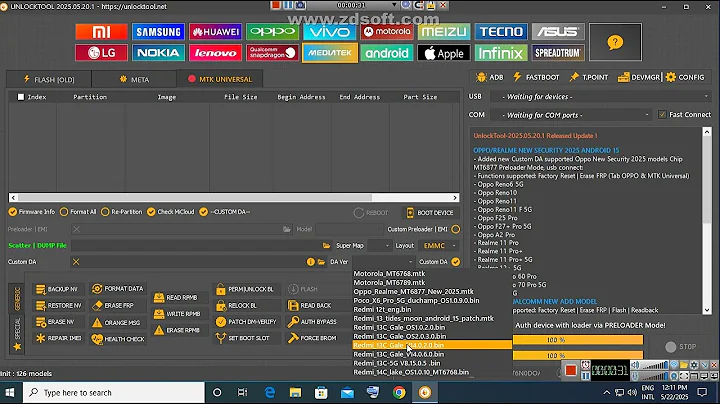Select the LG brand logo
The width and height of the screenshot is (720, 404).
click(x=101, y=53)
